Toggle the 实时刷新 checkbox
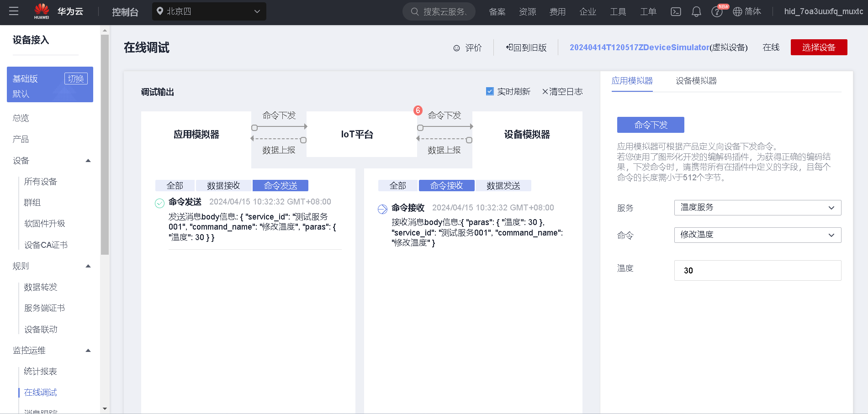 [490, 91]
